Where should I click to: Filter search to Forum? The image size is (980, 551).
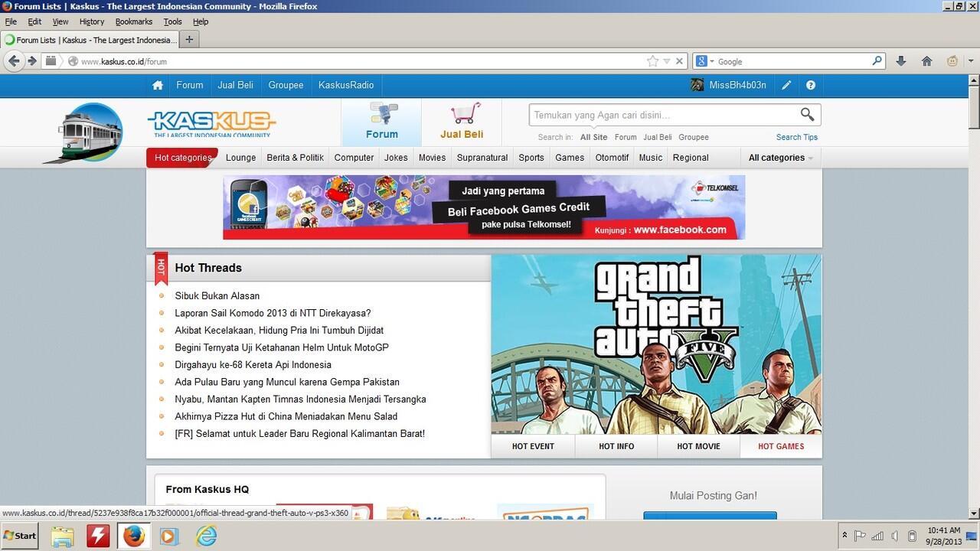pyautogui.click(x=626, y=137)
